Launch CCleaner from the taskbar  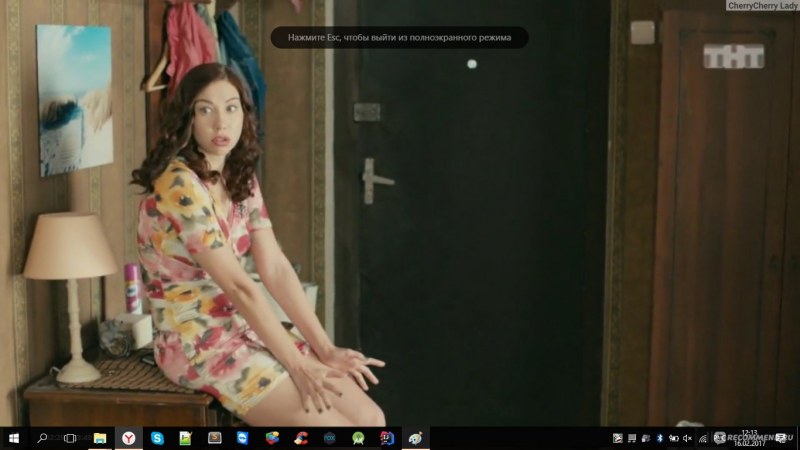point(301,438)
